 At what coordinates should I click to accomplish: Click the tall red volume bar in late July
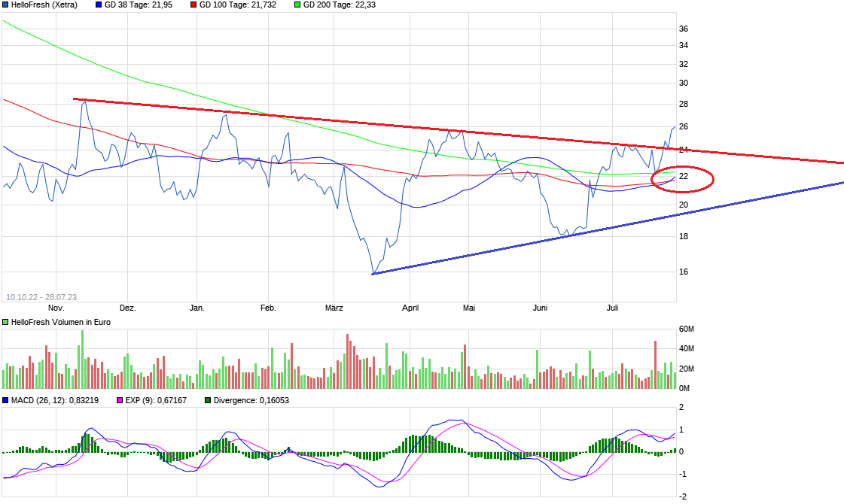point(655,365)
